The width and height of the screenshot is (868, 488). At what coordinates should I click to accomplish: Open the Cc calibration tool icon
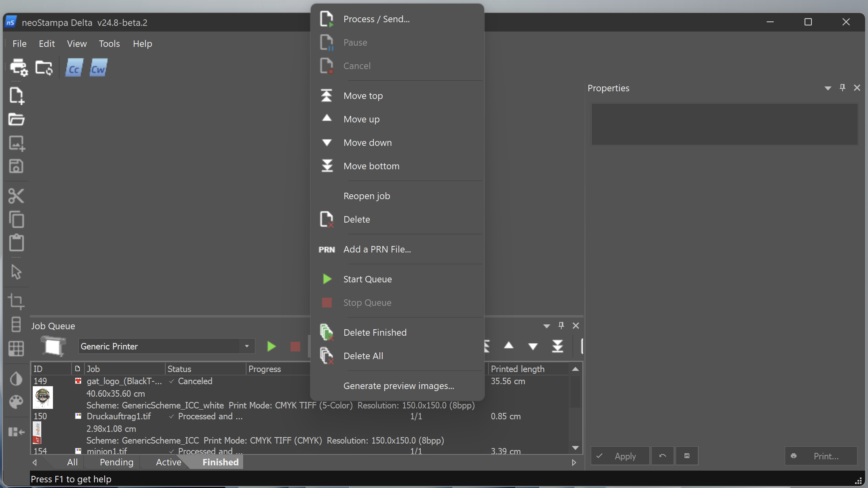tap(74, 68)
